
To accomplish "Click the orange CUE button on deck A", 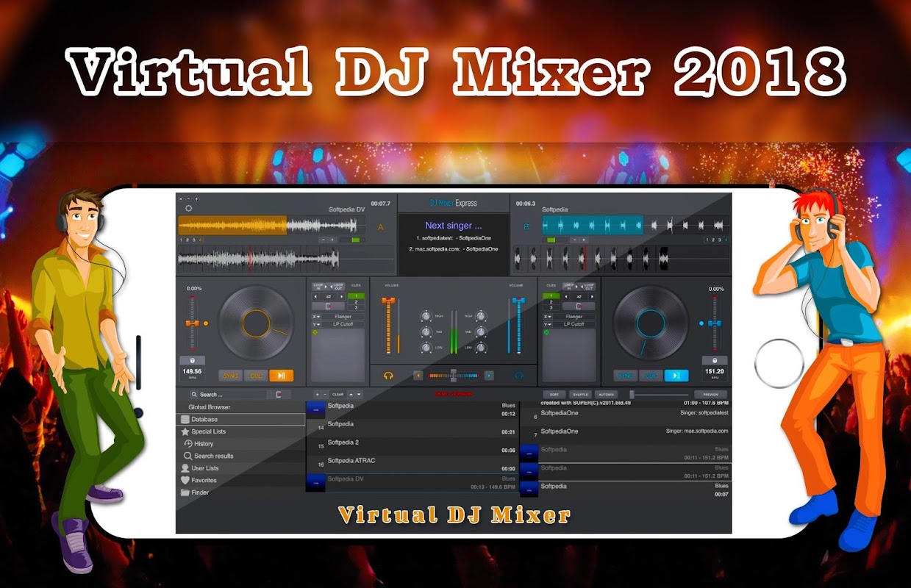I will tap(256, 376).
